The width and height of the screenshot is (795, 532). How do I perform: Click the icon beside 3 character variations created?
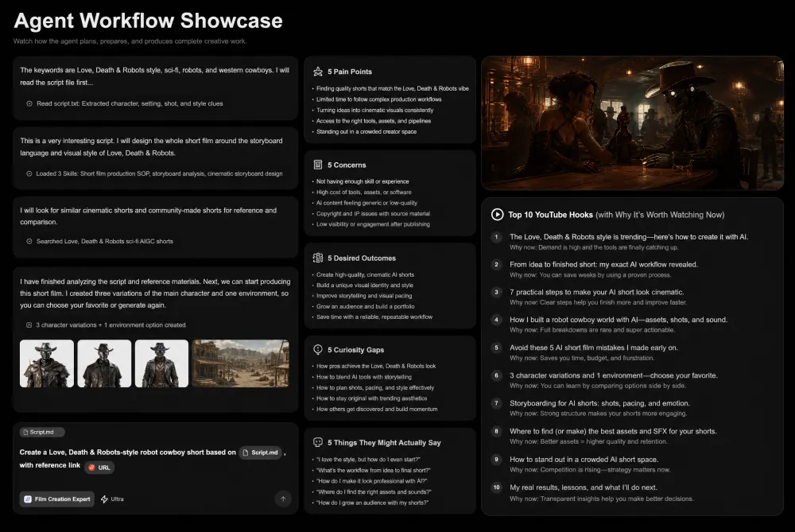point(29,325)
